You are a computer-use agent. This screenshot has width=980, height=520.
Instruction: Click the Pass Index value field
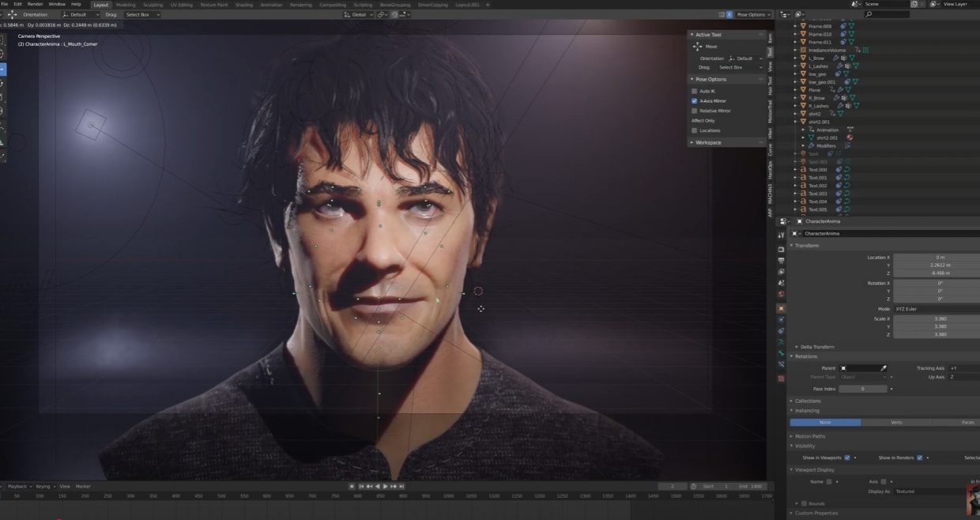click(863, 389)
